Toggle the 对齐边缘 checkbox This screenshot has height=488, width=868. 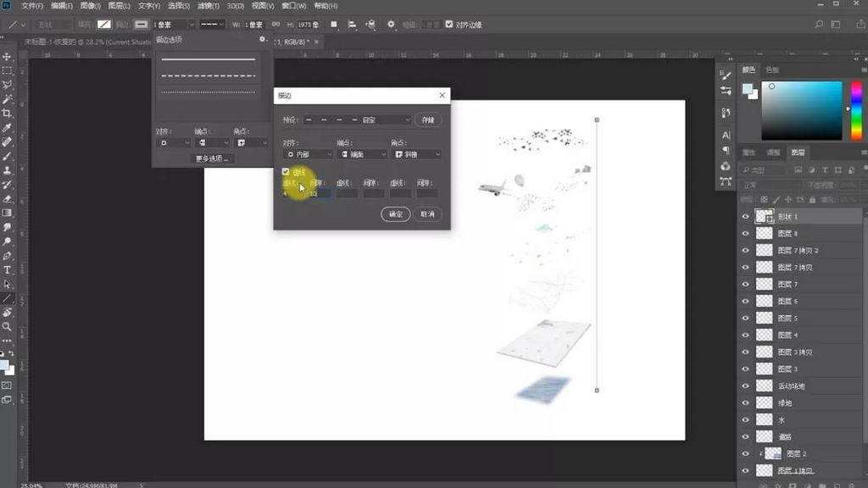click(x=448, y=25)
